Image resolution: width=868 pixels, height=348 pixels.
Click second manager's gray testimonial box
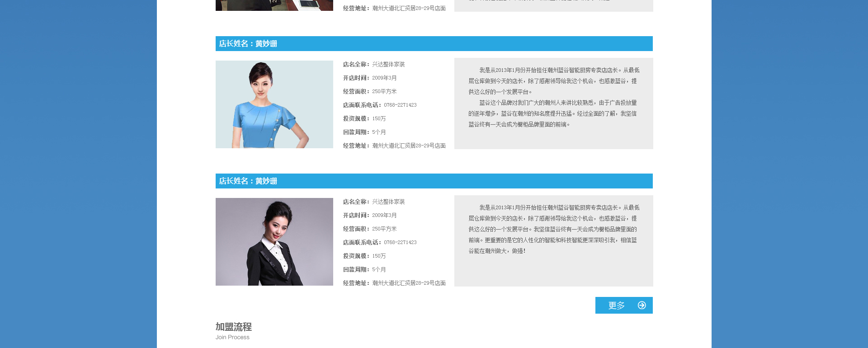554,241
